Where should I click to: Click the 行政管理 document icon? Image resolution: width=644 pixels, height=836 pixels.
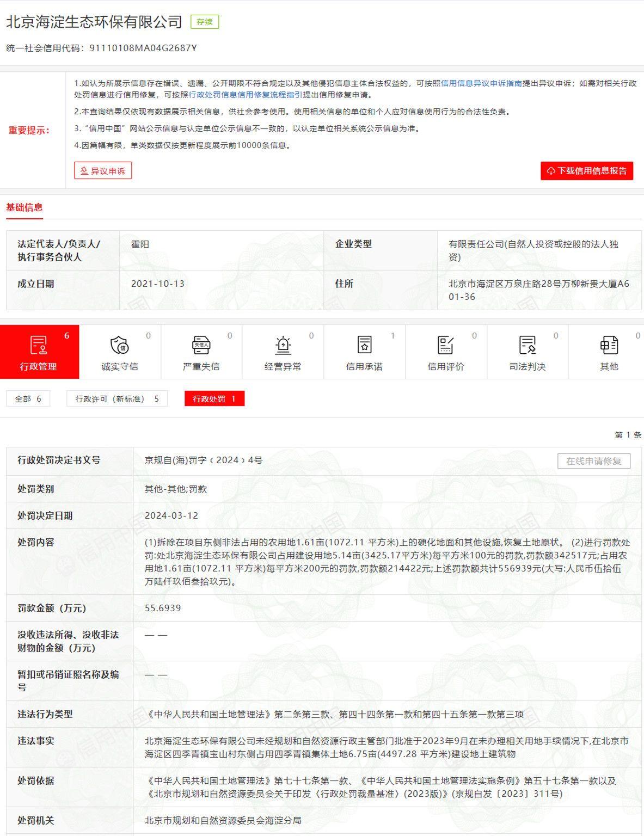coord(38,345)
